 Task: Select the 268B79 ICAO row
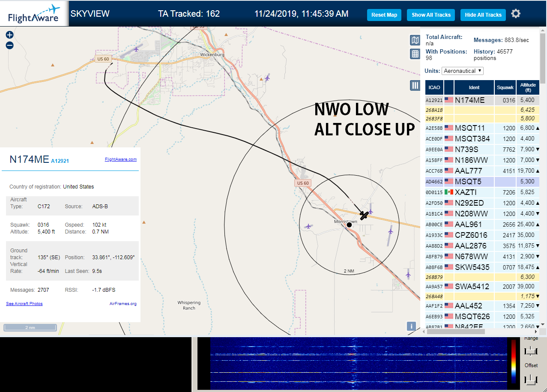(482, 277)
